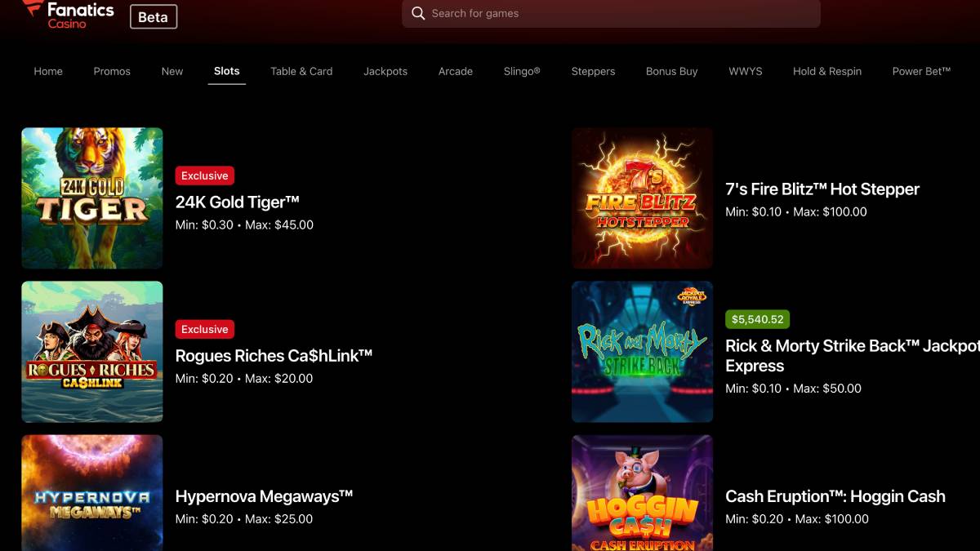The height and width of the screenshot is (551, 980).
Task: Open the Rogues Riches Cashlink thumbnail
Action: (x=92, y=352)
